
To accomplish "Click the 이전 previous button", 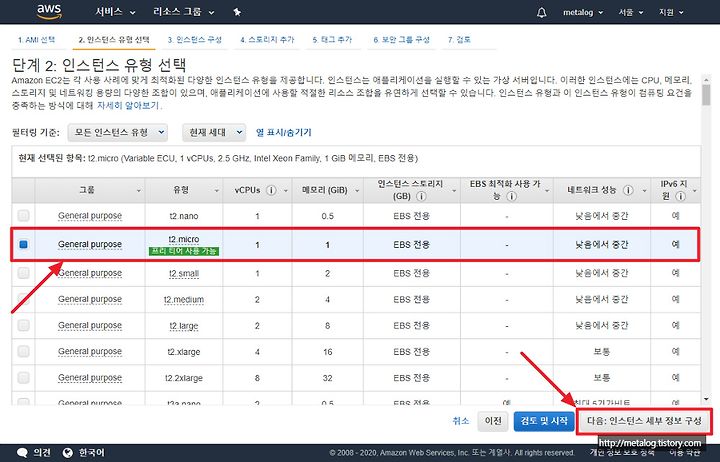I will pos(493,421).
